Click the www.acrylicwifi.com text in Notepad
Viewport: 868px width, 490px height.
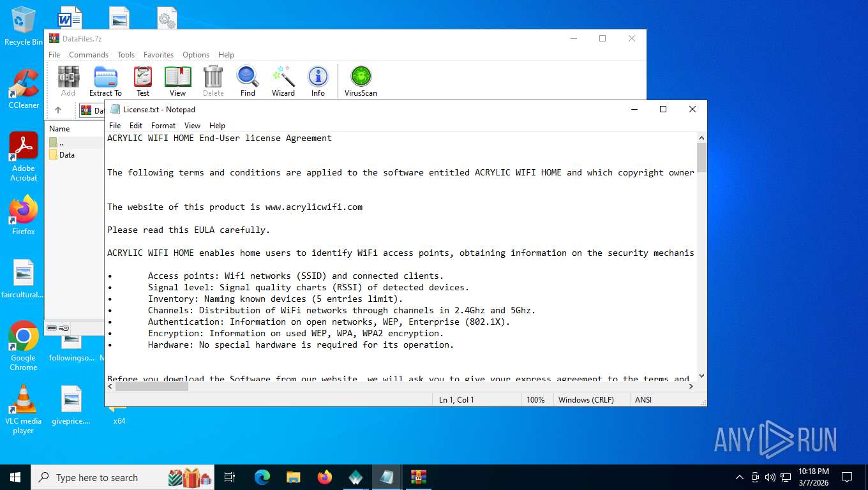(314, 207)
